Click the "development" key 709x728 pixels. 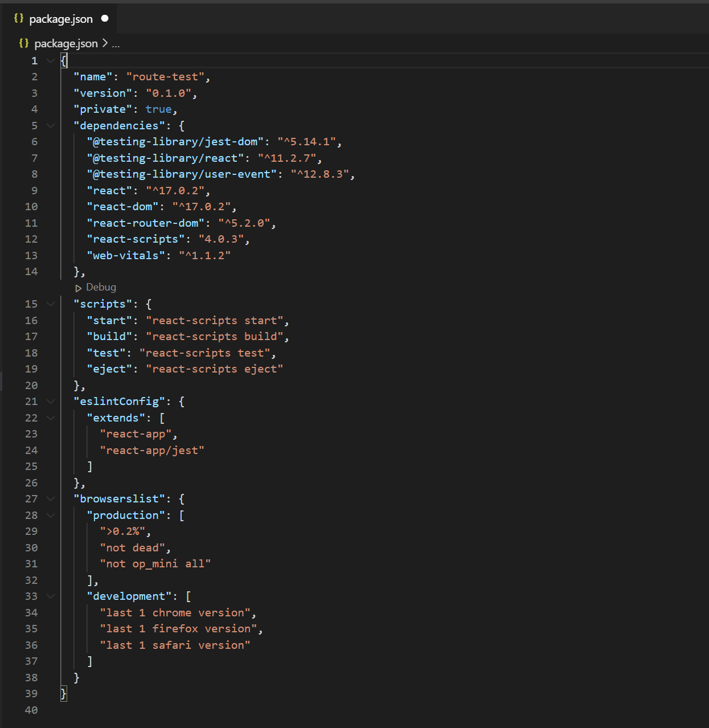129,596
